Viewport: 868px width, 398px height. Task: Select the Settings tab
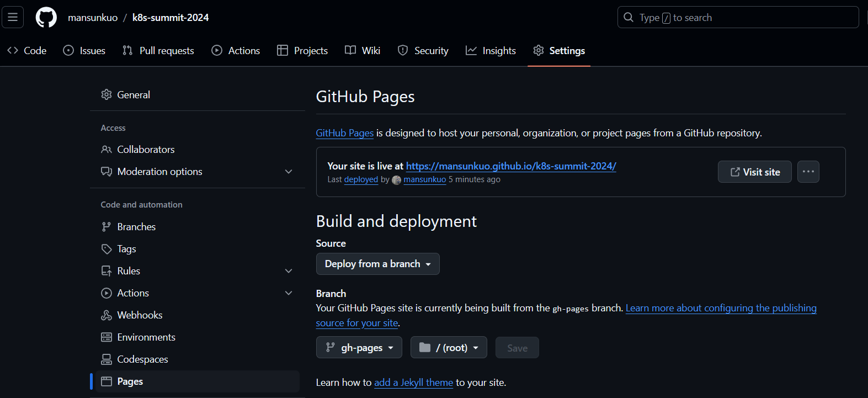pos(559,50)
